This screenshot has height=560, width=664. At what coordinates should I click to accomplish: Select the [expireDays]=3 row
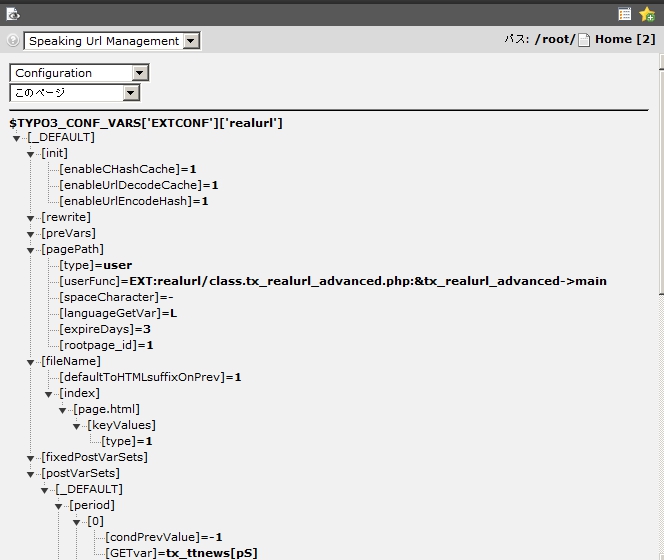click(x=105, y=329)
